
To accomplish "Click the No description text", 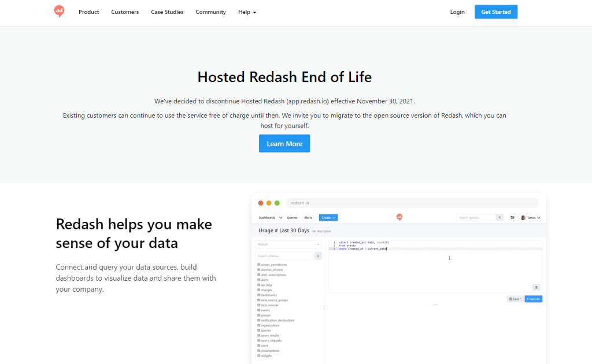I will pyautogui.click(x=321, y=231).
